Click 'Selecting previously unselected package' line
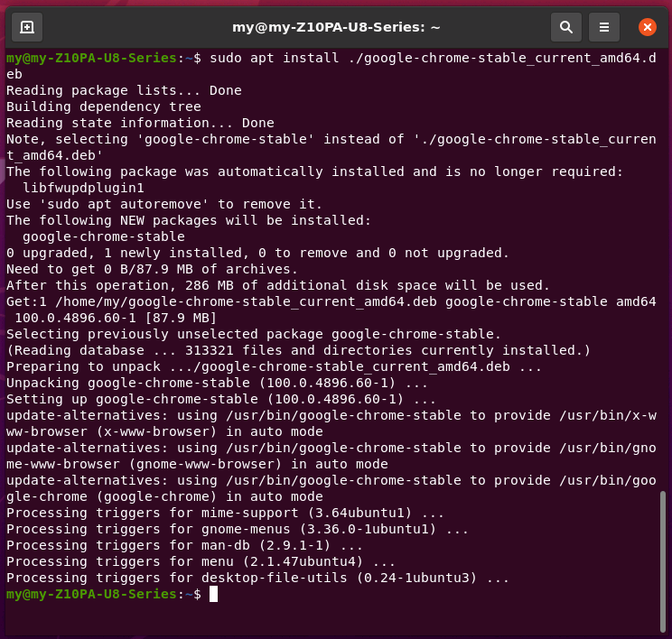Screen dimensions: 672x639 click(254, 335)
